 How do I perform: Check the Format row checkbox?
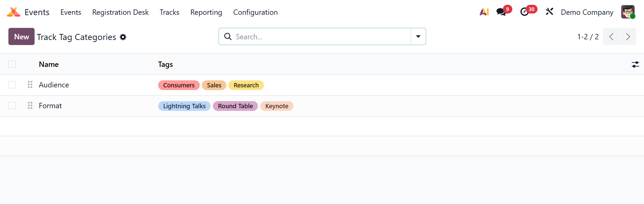tap(12, 106)
